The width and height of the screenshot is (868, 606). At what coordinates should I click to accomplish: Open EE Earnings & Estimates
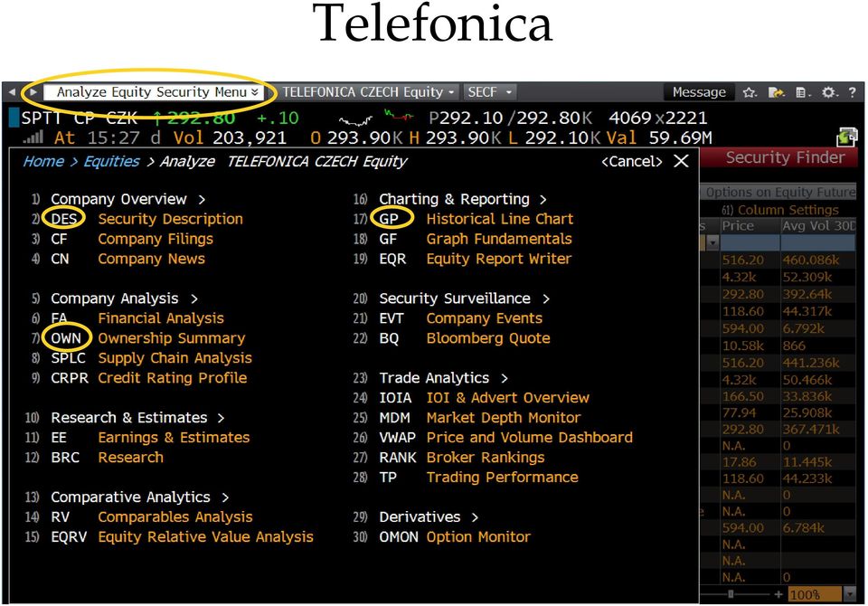pyautogui.click(x=150, y=438)
